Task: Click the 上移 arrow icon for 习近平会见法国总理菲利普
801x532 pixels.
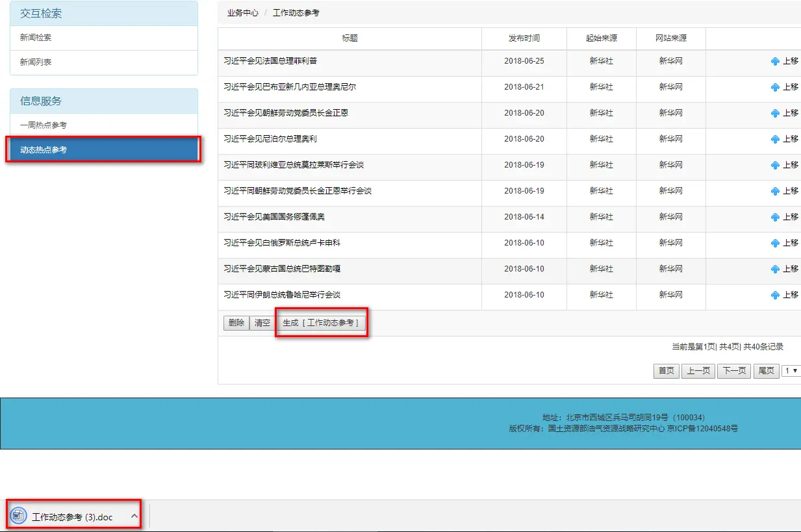Action: point(774,61)
